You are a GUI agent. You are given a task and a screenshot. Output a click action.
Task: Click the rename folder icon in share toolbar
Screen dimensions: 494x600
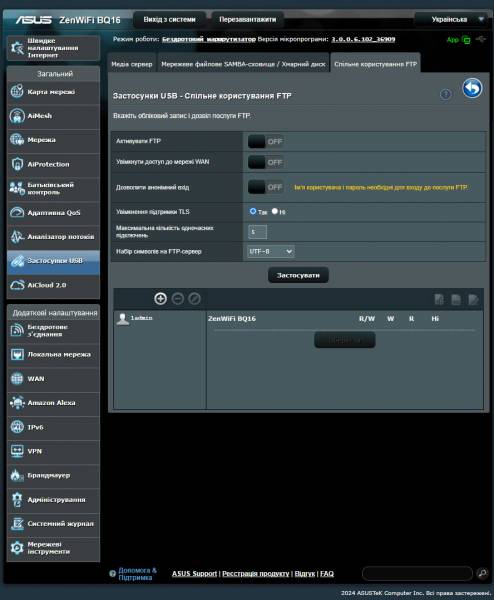pos(473,300)
